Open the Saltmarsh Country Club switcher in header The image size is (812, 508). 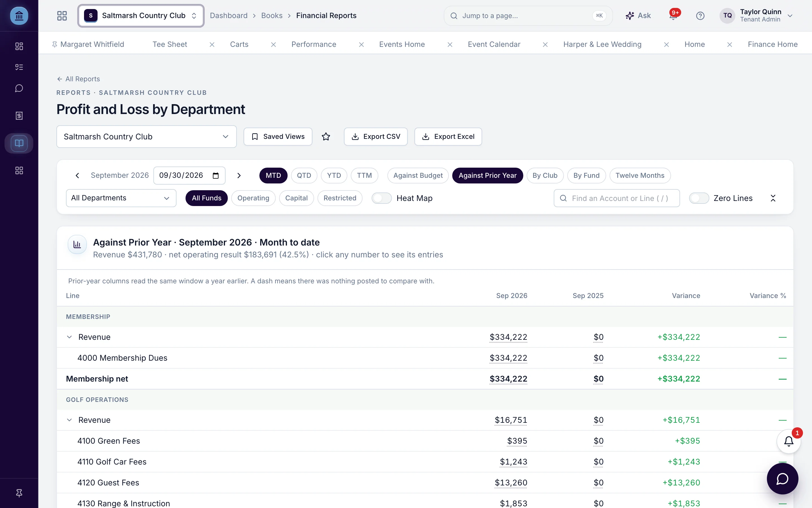[x=141, y=16]
